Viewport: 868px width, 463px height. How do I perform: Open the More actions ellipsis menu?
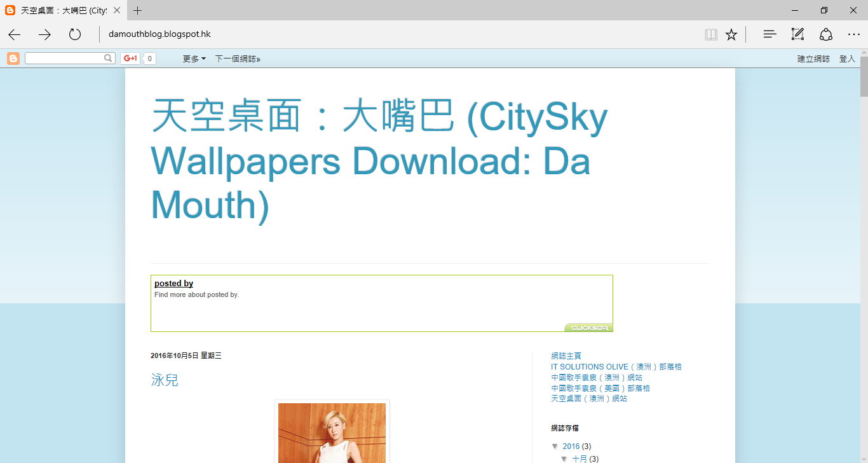point(853,34)
